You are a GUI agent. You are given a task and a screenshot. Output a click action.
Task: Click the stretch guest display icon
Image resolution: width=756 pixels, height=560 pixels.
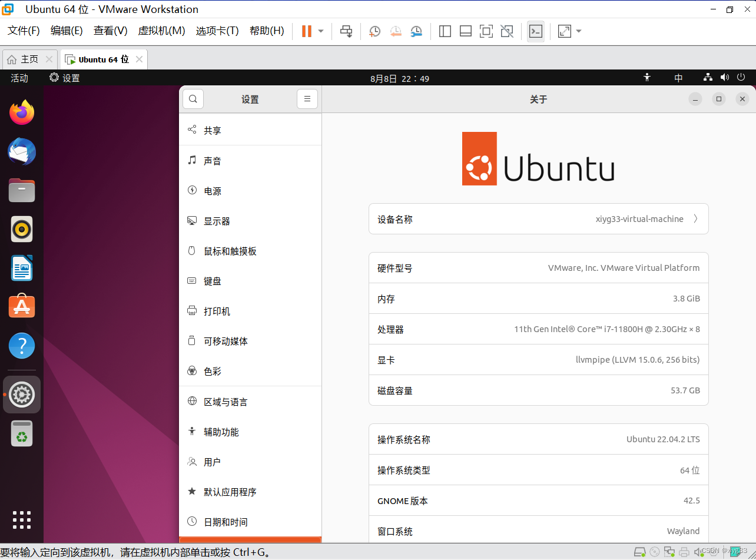564,31
